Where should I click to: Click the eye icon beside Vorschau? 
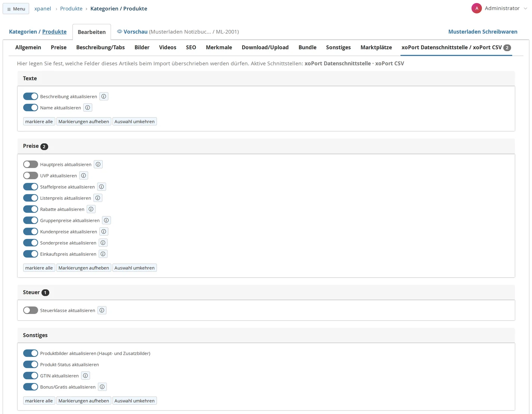point(120,32)
